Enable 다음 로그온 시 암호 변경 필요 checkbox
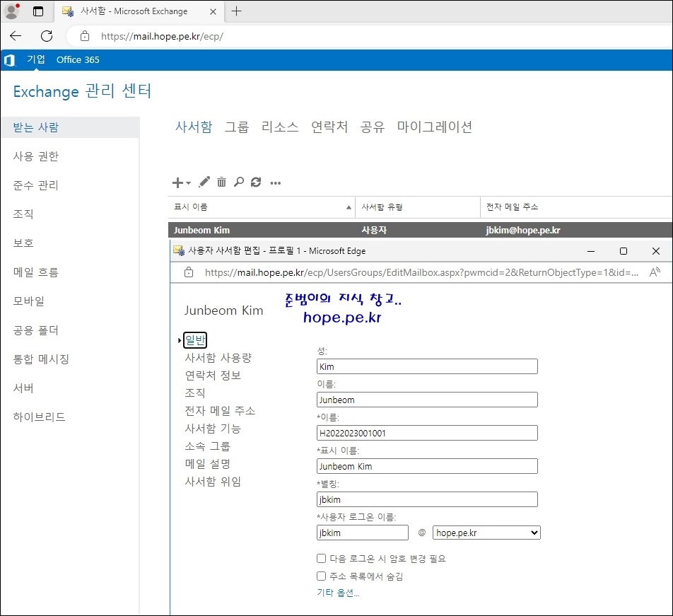 (321, 558)
